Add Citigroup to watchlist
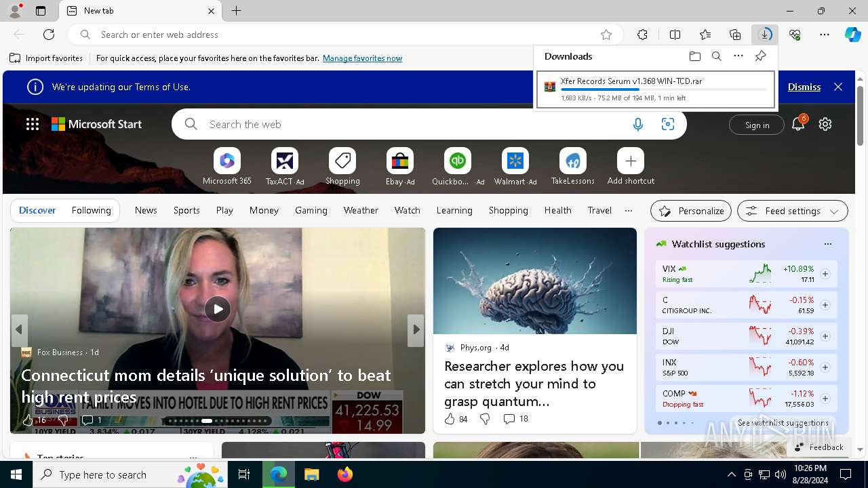This screenshot has width=868, height=488. 825,305
